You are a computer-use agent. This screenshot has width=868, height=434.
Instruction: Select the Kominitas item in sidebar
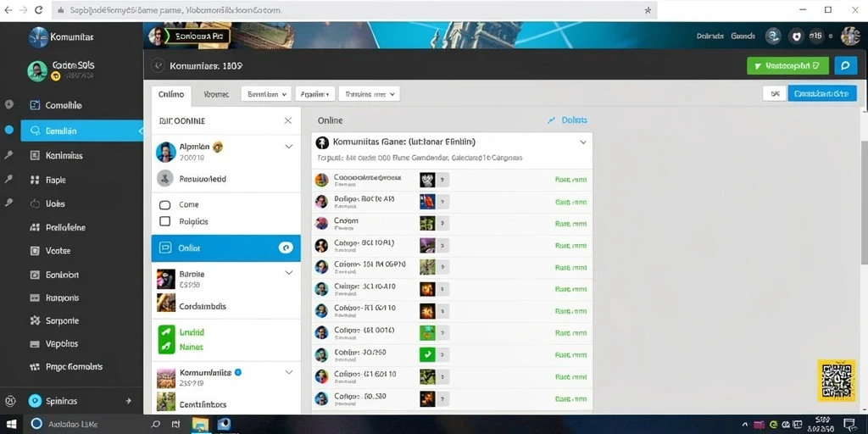[64, 156]
